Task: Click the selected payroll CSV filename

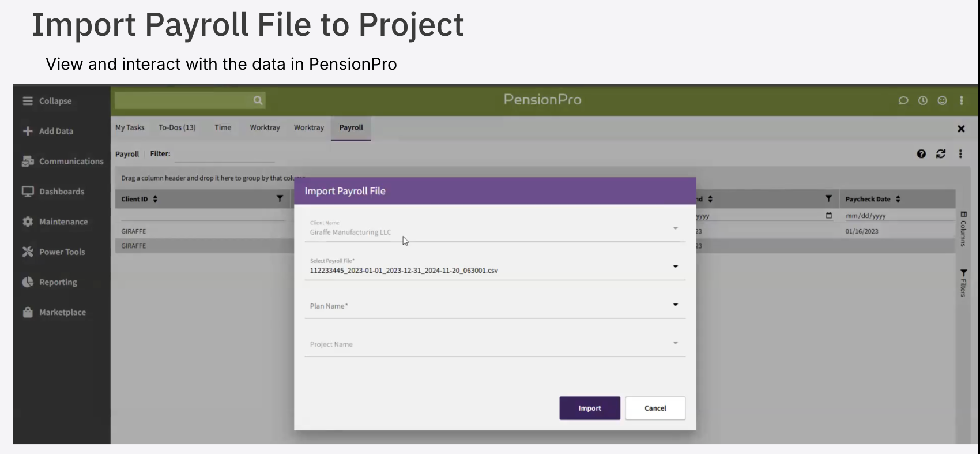Action: point(404,271)
